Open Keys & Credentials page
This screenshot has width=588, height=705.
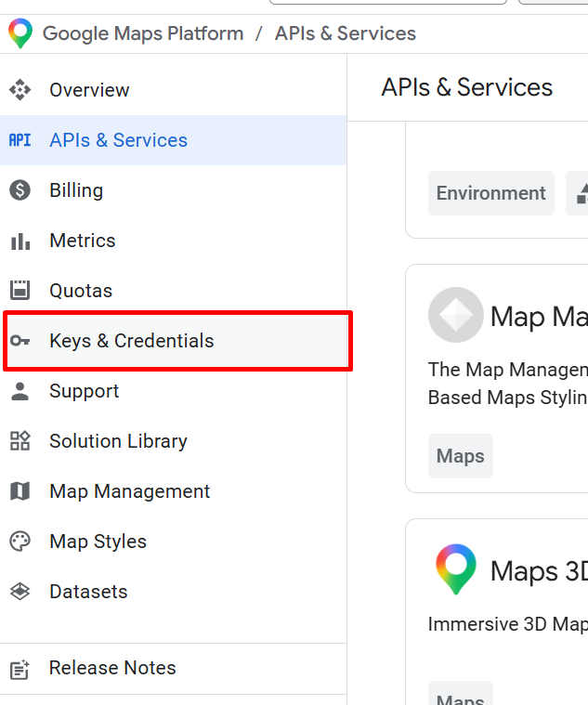click(131, 341)
